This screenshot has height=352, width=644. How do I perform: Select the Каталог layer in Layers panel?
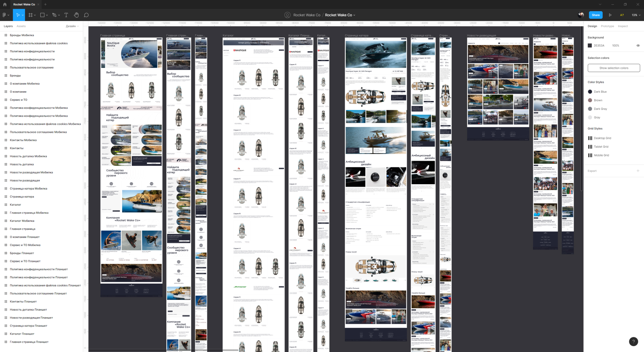(15, 205)
